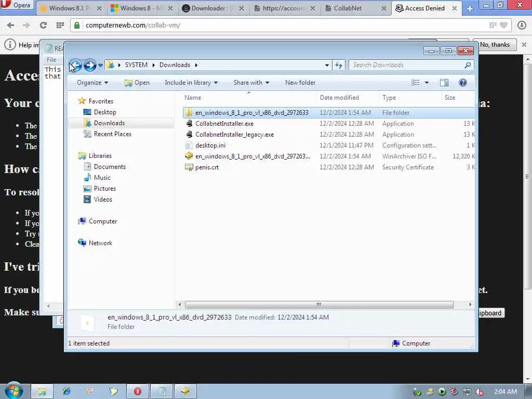Go back with Explorer Back arrow
This screenshot has width=532, height=399.
75,65
